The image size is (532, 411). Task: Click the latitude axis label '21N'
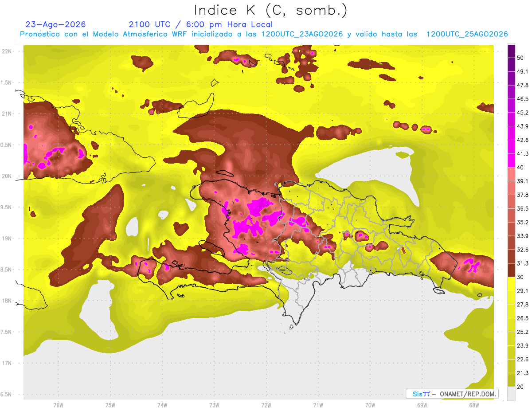(8, 114)
